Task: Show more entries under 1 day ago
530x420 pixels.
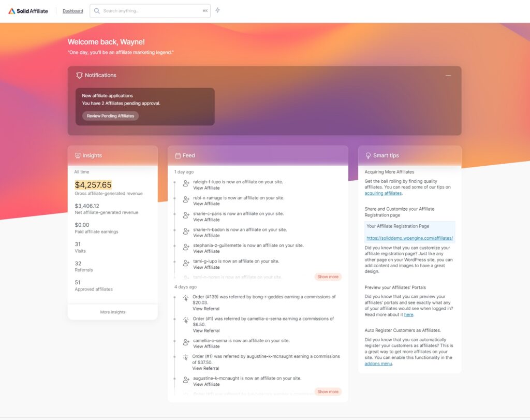Action: click(328, 277)
